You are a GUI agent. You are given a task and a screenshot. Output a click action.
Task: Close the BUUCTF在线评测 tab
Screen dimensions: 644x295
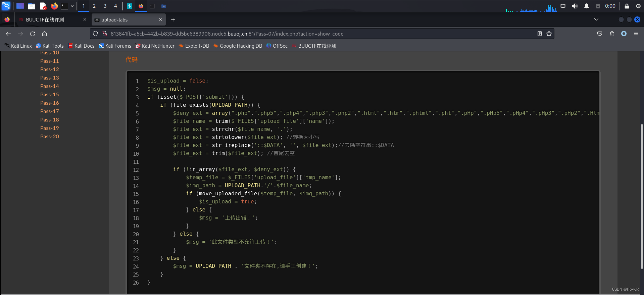[85, 20]
